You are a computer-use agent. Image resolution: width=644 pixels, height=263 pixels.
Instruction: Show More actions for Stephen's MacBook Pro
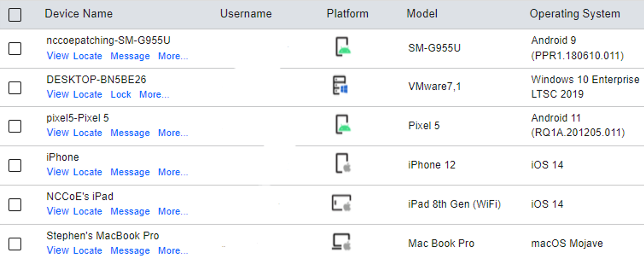click(x=173, y=251)
